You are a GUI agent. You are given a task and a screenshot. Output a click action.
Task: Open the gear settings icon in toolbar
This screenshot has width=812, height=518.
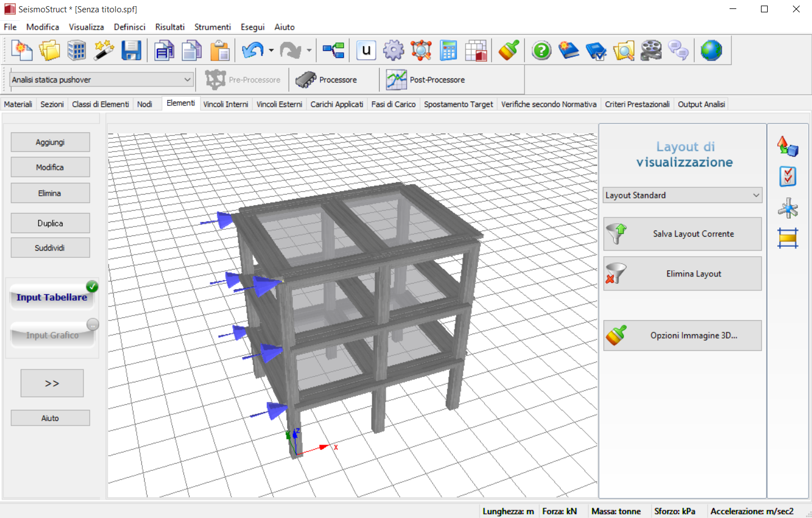click(393, 50)
